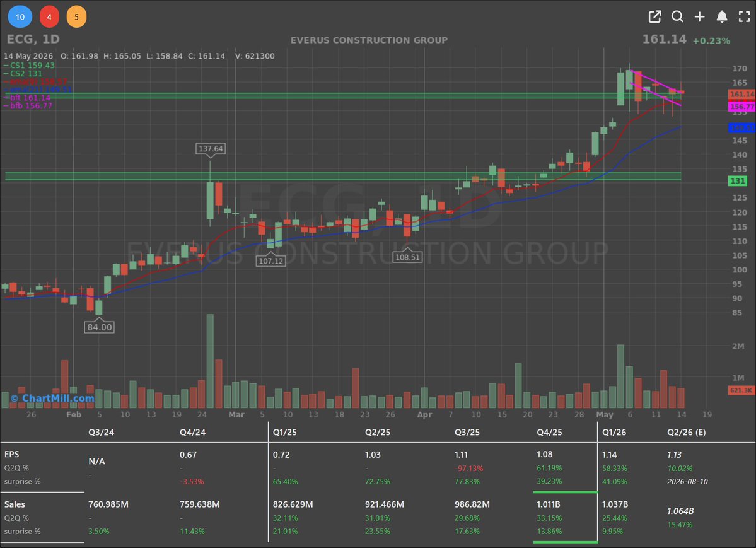756x548 pixels.
Task: Click the blue badge showing 10
Action: tap(20, 17)
